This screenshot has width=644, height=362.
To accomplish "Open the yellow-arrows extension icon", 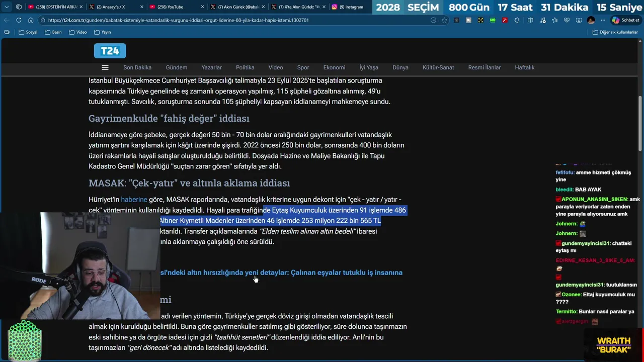I will [480, 20].
